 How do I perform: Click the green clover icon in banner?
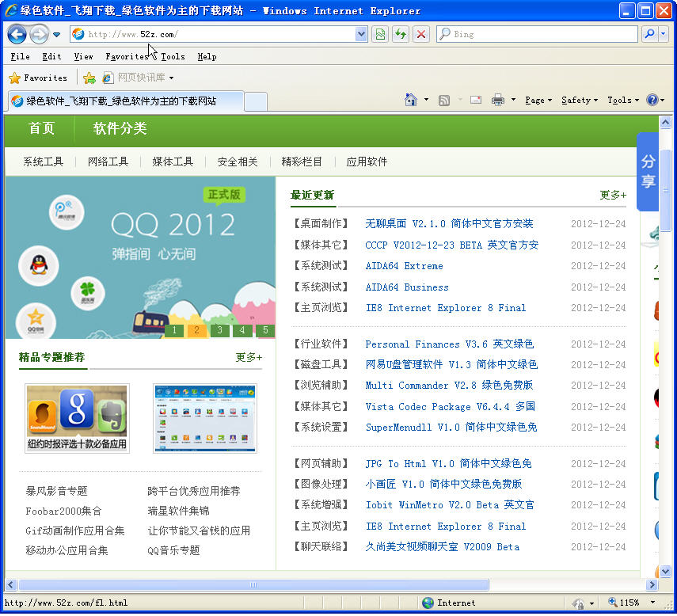[x=88, y=294]
